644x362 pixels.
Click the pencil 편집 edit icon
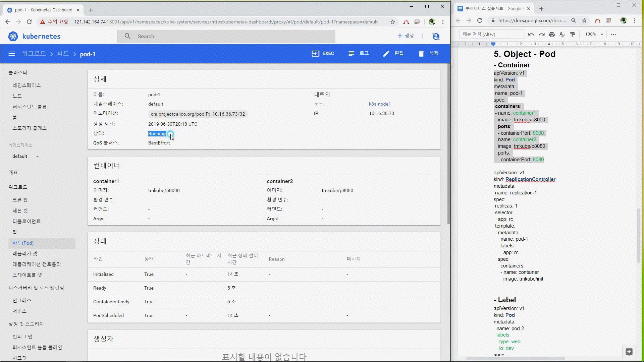tap(386, 54)
